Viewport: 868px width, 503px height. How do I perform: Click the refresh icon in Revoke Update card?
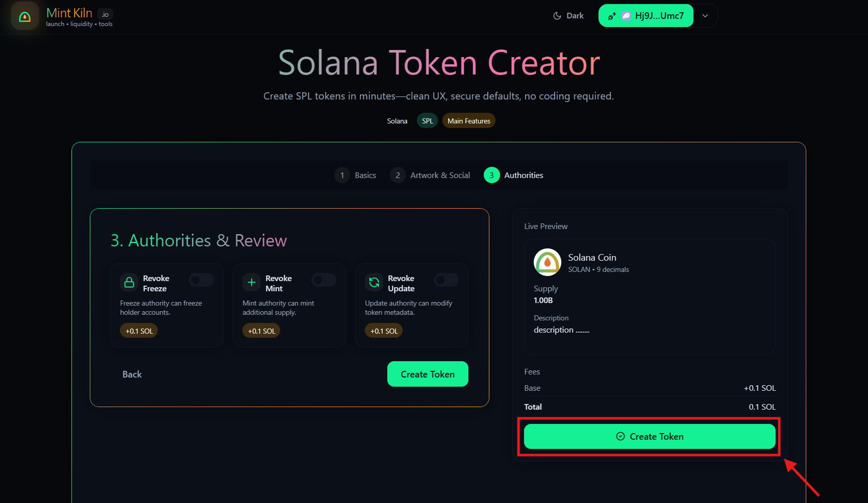coord(374,282)
